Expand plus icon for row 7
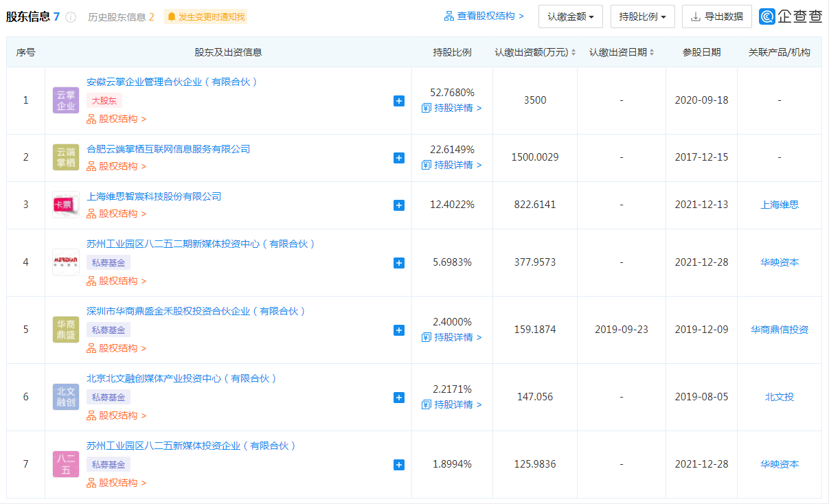The image size is (829, 504). (399, 465)
